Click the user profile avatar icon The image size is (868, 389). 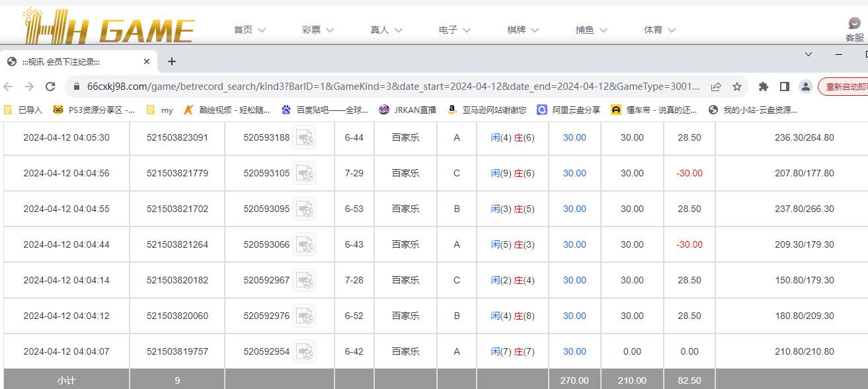tap(805, 87)
